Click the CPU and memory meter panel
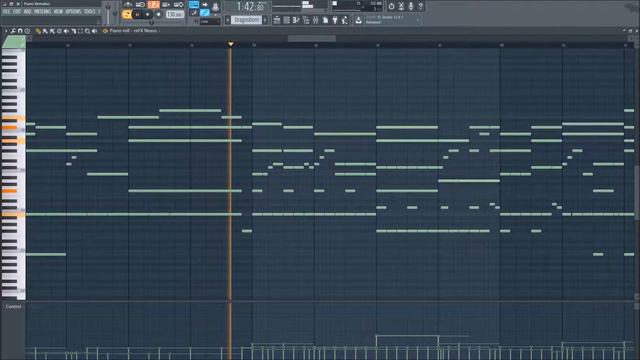 coord(356,6)
